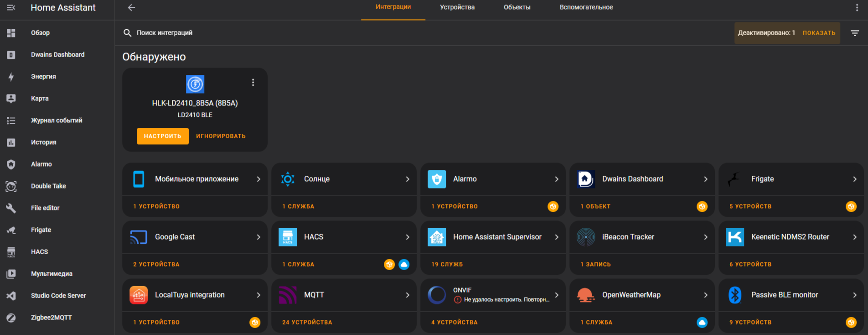Expand the MQTT integration chevron
The height and width of the screenshot is (335, 868).
[x=408, y=295]
